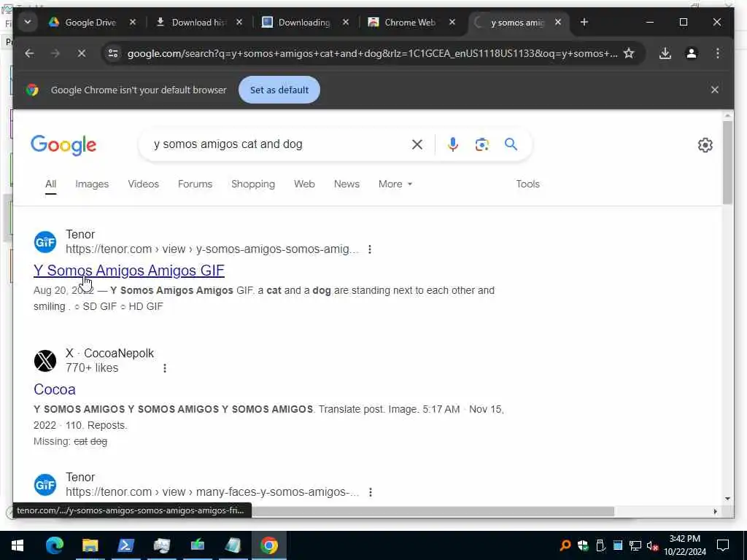Image resolution: width=747 pixels, height=560 pixels.
Task: Open the Cocoa result link
Action: point(55,389)
